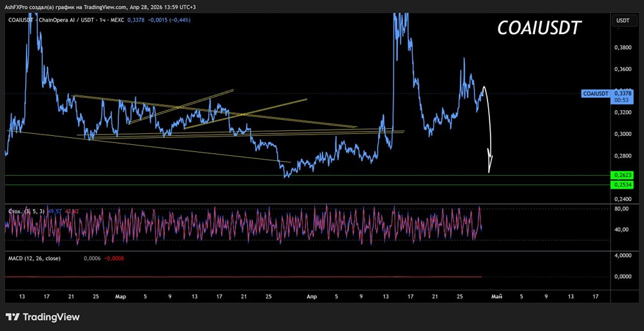Click the large italic COAIUSDT chart title
The height and width of the screenshot is (331, 644).
pyautogui.click(x=539, y=28)
